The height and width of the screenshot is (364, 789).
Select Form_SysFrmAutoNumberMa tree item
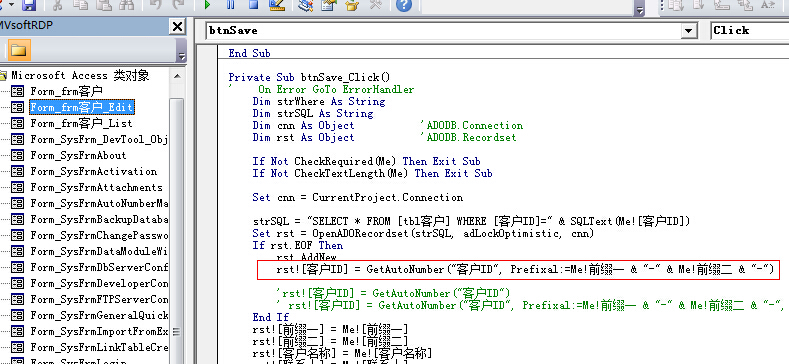tap(99, 203)
